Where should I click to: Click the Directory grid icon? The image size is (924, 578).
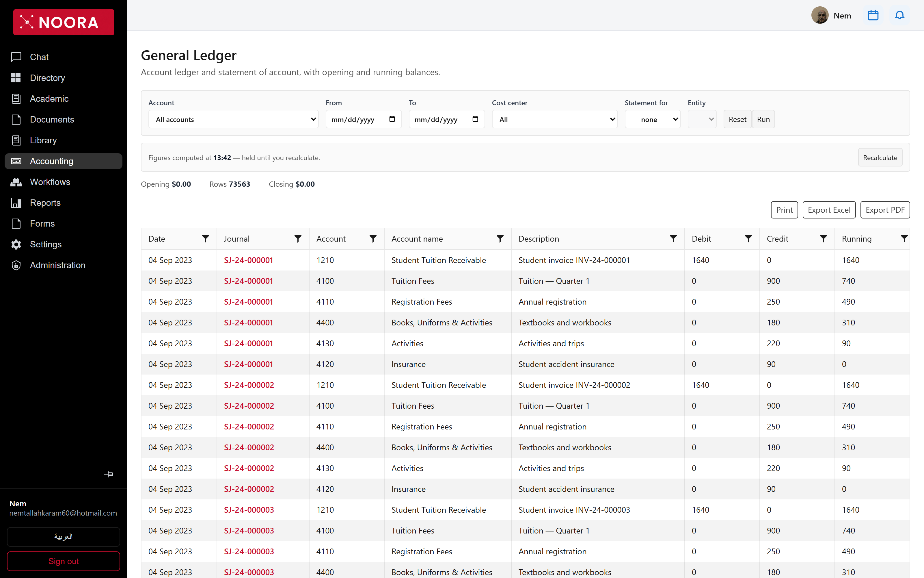click(16, 78)
